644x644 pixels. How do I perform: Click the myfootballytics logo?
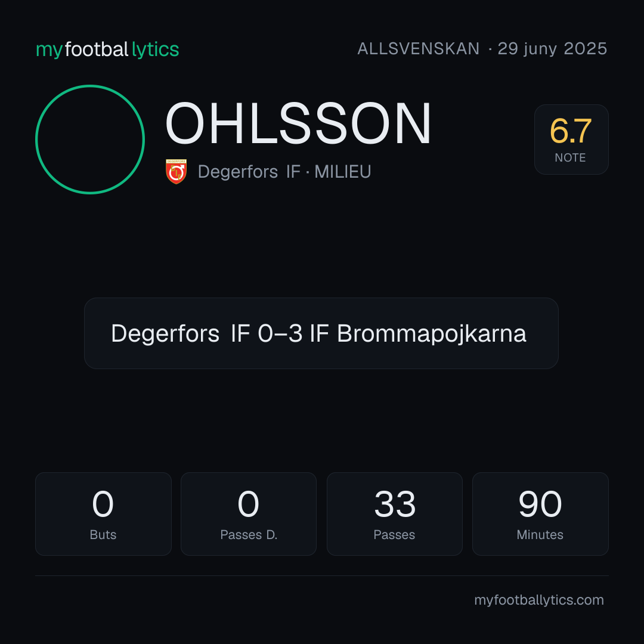107,49
